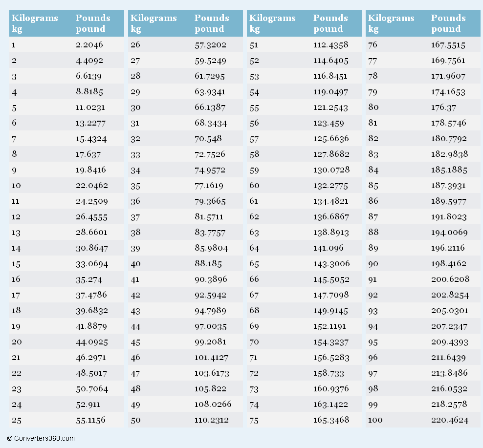
Task: Select the 22.0462 pounds value
Action: 92,186
